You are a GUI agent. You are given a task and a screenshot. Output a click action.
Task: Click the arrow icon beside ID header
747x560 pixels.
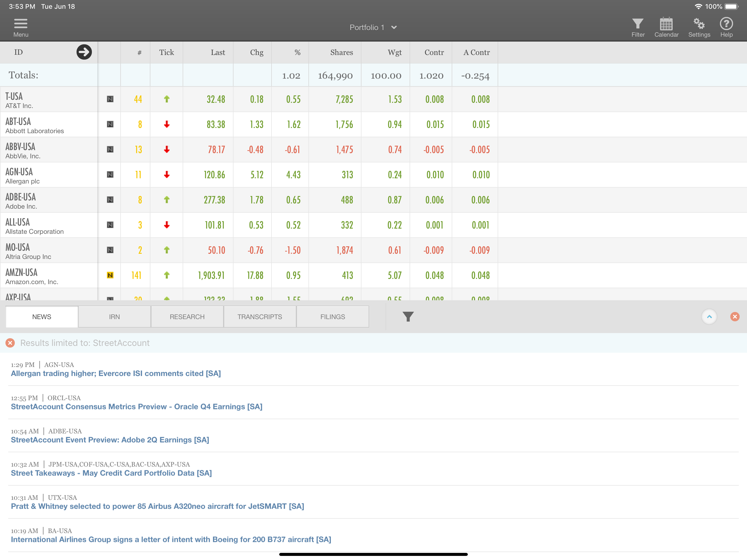coord(84,52)
